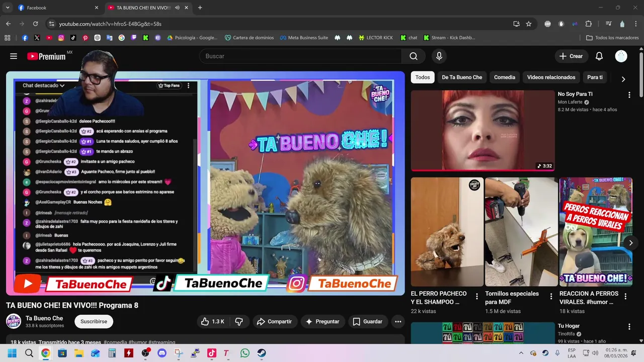Viewport: 644px width, 362px height.
Task: Open the account avatar menu
Action: coord(621,56)
